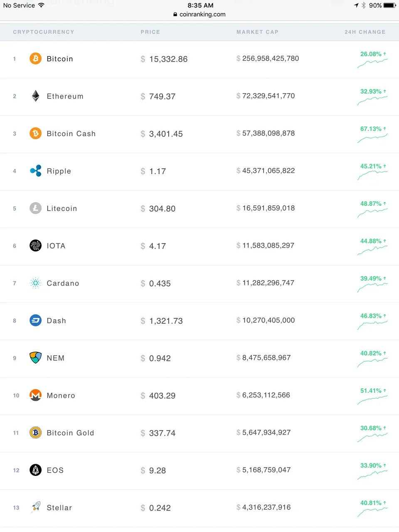Click the Monero orange logo icon
This screenshot has height=532, width=399.
[36, 395]
